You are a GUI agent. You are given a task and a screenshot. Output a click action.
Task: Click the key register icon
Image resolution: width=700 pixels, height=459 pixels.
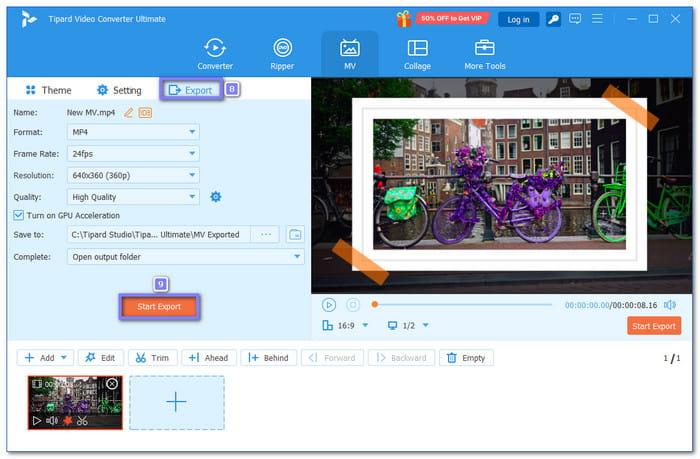[553, 19]
